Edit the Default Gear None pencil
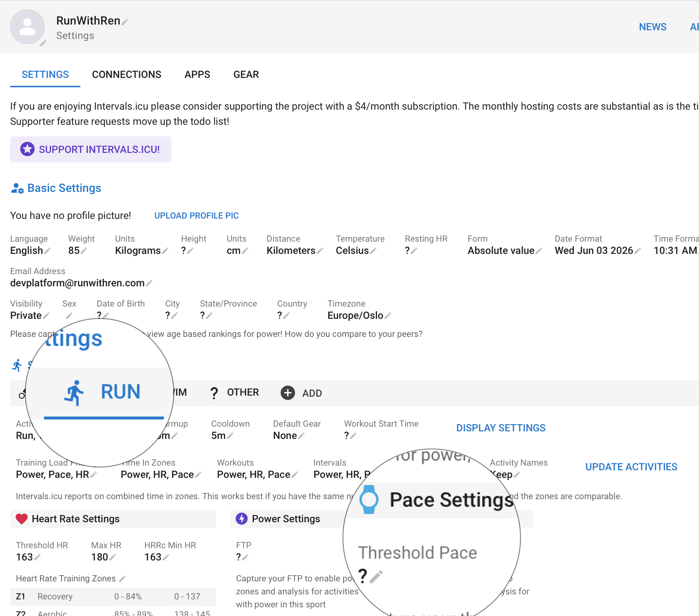699x616 pixels. tap(302, 436)
